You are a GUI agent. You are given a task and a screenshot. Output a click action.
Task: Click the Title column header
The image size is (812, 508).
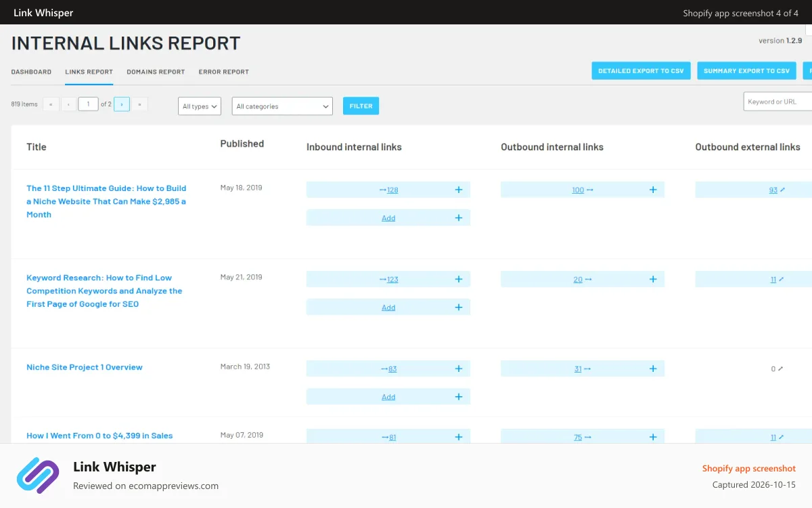coord(37,147)
